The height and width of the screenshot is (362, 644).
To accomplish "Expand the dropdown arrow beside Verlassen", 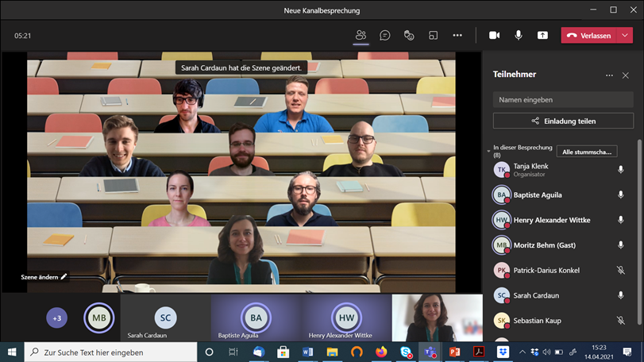I will 625,35.
